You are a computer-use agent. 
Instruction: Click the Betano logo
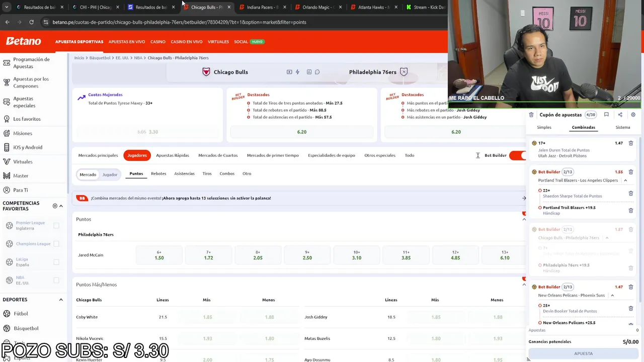[24, 41]
